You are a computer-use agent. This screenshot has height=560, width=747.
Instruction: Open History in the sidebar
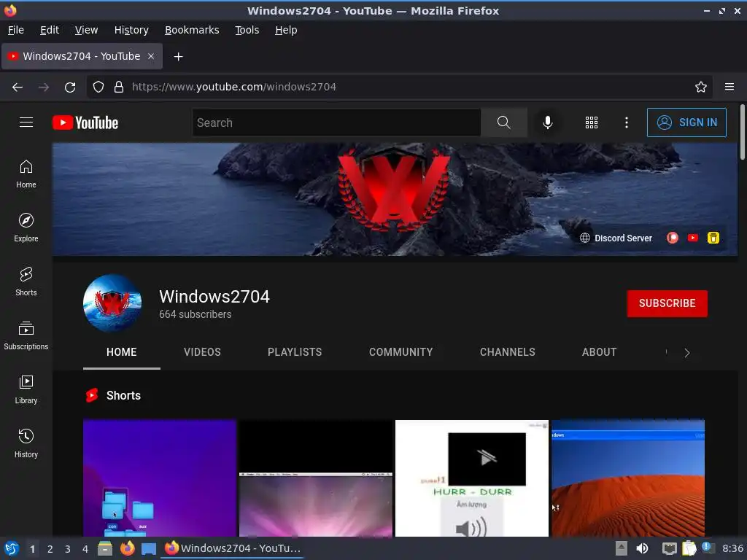[26, 443]
